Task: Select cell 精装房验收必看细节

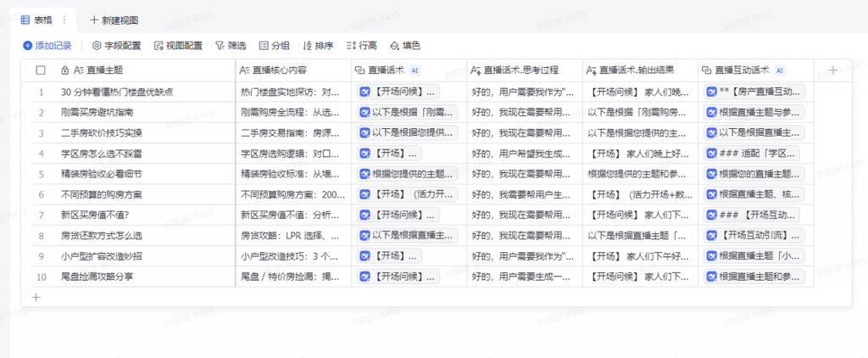Action: point(147,174)
